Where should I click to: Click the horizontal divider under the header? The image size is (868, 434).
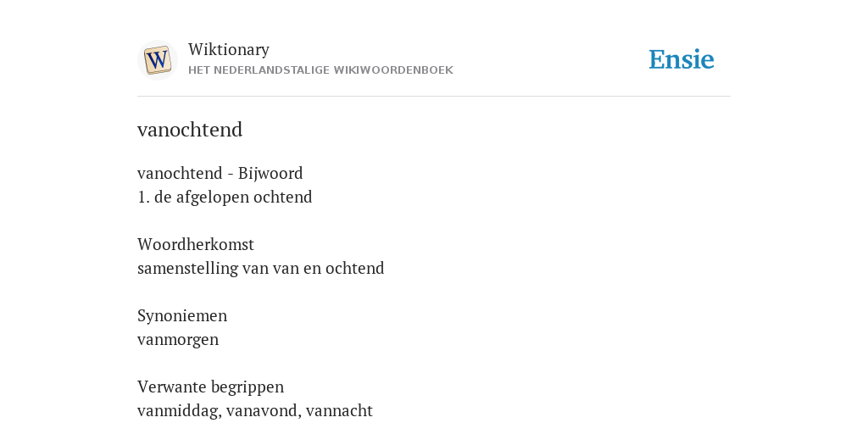pos(434,97)
